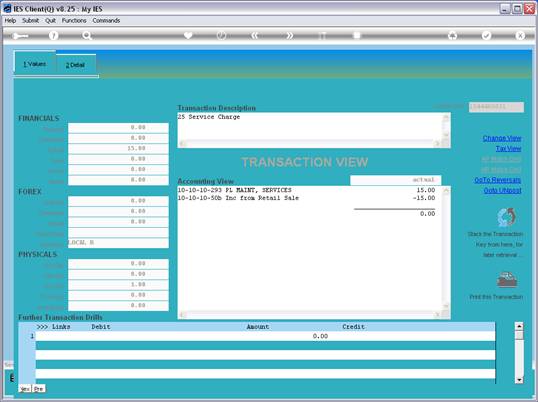Click the double left arrow toolbar icon
Viewport: 538px width, 402px height.
(255, 35)
